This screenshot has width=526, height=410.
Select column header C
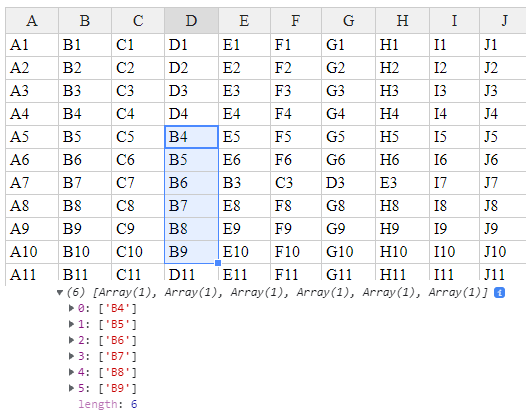tap(138, 21)
